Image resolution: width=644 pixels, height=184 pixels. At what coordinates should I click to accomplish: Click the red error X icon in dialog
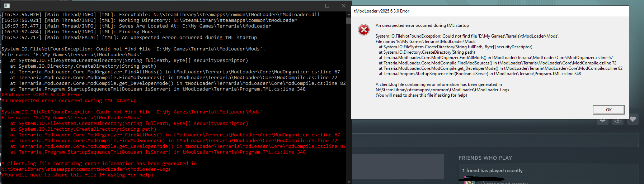coord(364,30)
